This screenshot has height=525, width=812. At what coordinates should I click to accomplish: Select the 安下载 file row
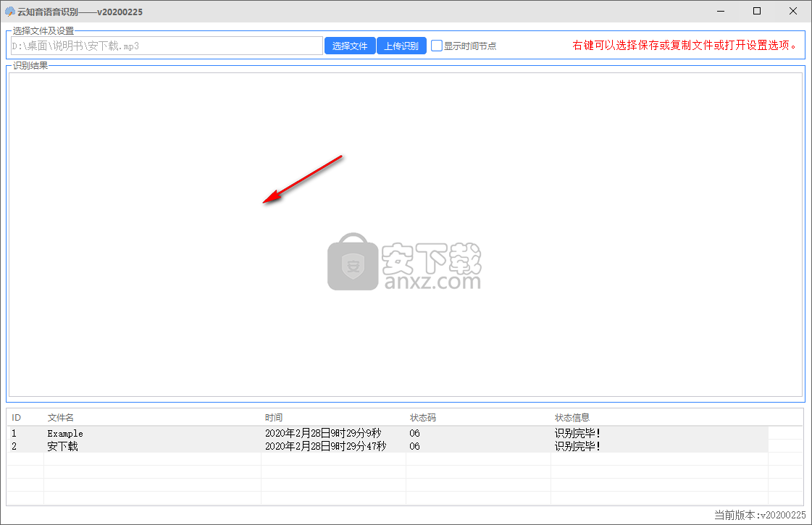point(388,446)
